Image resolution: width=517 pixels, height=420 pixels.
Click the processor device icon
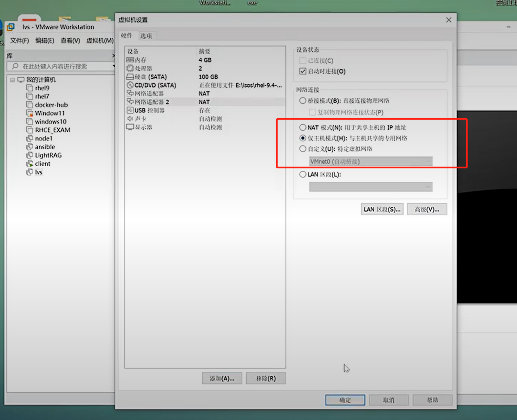tap(130, 68)
